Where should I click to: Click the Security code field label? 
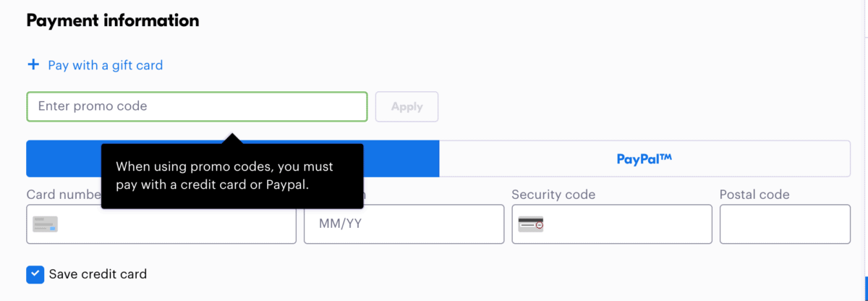coord(553,195)
